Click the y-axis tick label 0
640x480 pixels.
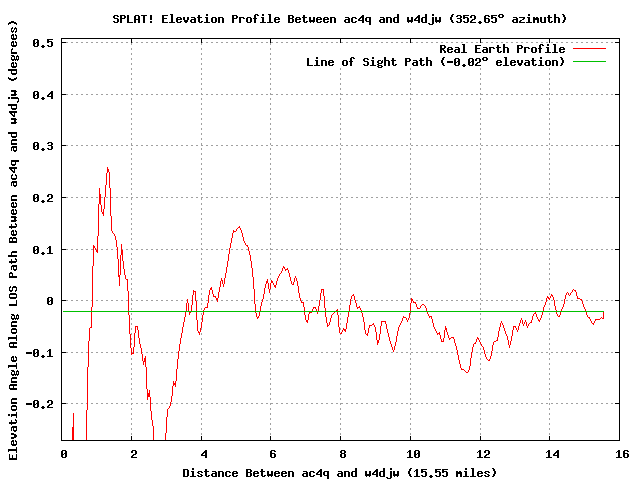pyautogui.click(x=50, y=301)
